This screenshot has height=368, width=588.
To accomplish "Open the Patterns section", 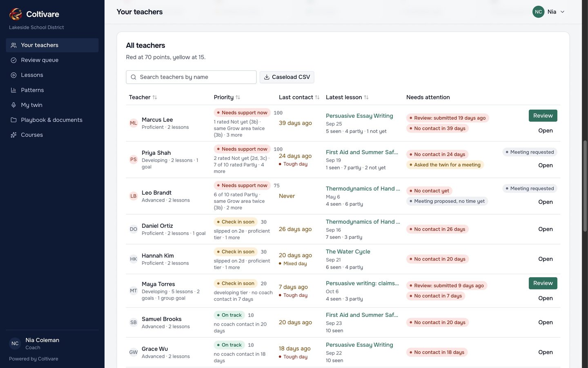I will pos(52,90).
